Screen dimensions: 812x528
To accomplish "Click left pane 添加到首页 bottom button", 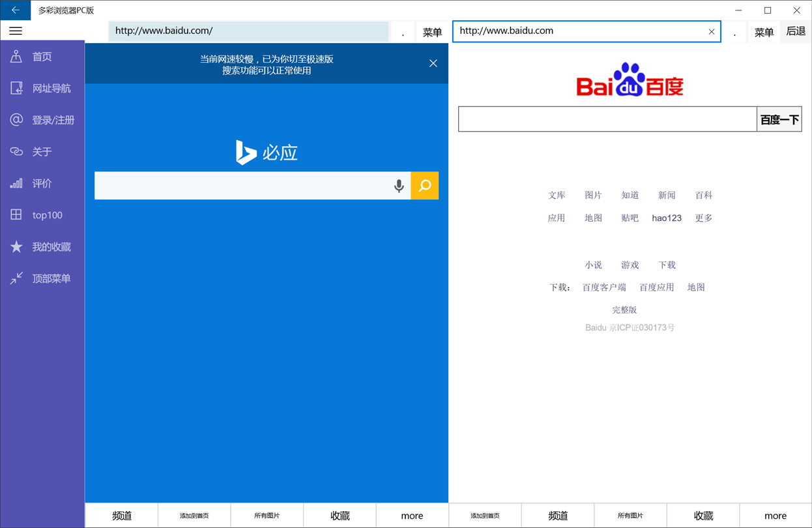I will [x=194, y=516].
